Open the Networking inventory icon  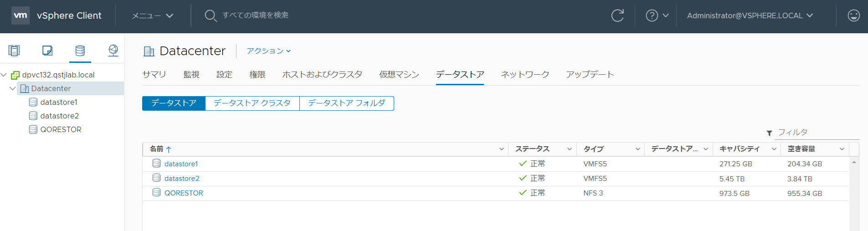113,51
